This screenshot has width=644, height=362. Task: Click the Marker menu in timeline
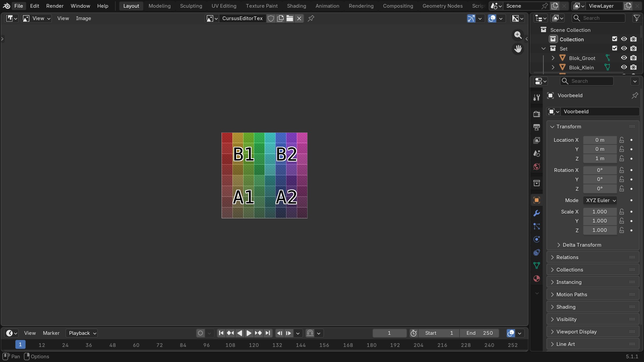pyautogui.click(x=51, y=333)
